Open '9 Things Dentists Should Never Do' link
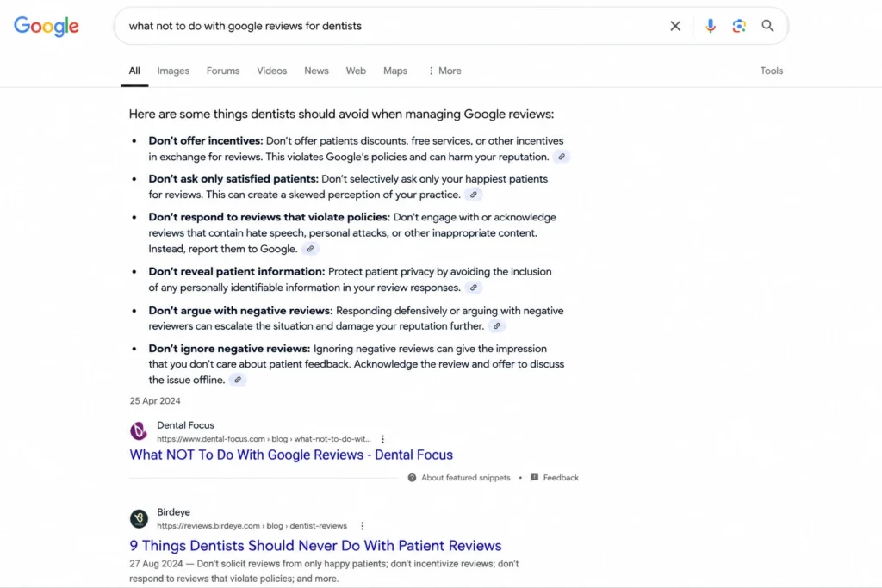The image size is (882, 588). tap(315, 546)
